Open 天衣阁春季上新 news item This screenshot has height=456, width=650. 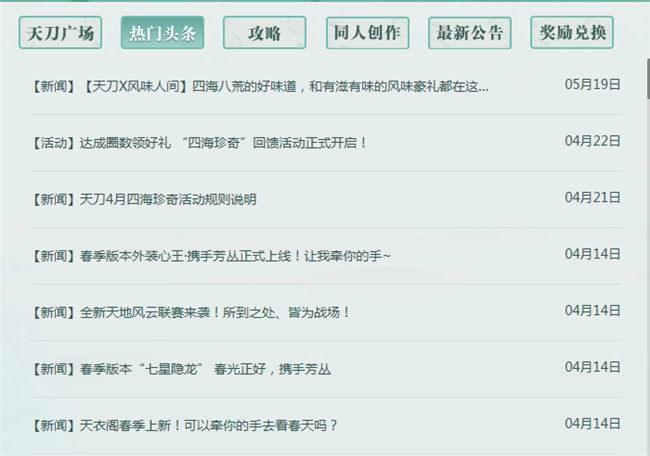pos(185,425)
